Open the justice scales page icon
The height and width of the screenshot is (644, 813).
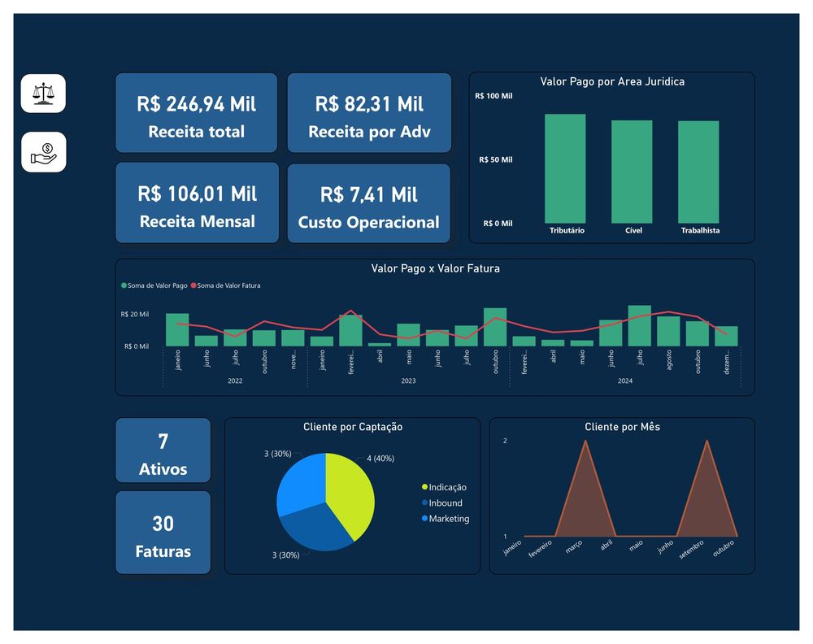(43, 94)
